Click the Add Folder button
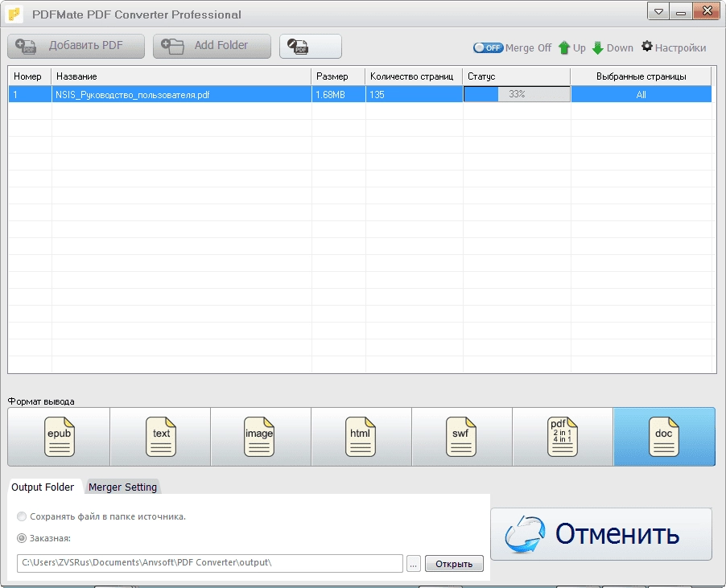This screenshot has height=588, width=726. 212,47
